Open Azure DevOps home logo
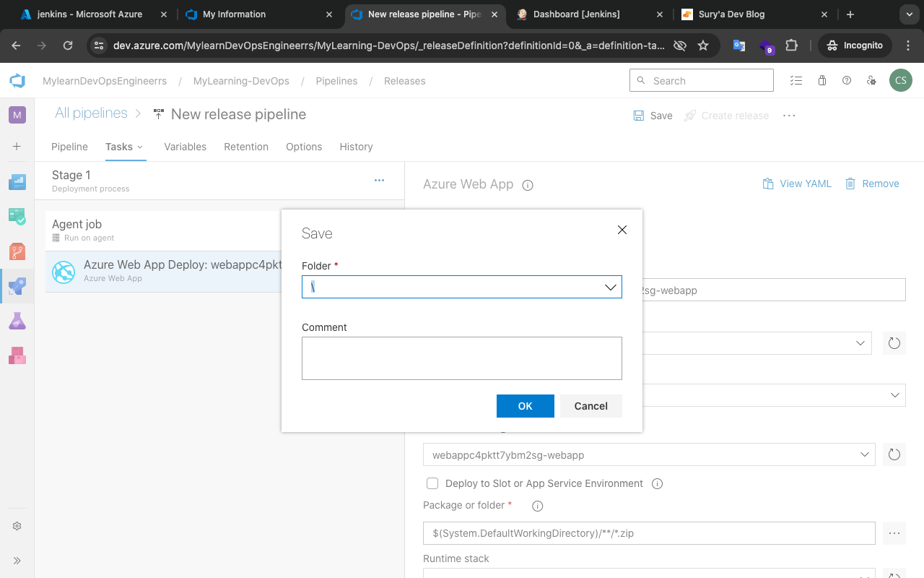 pyautogui.click(x=17, y=81)
